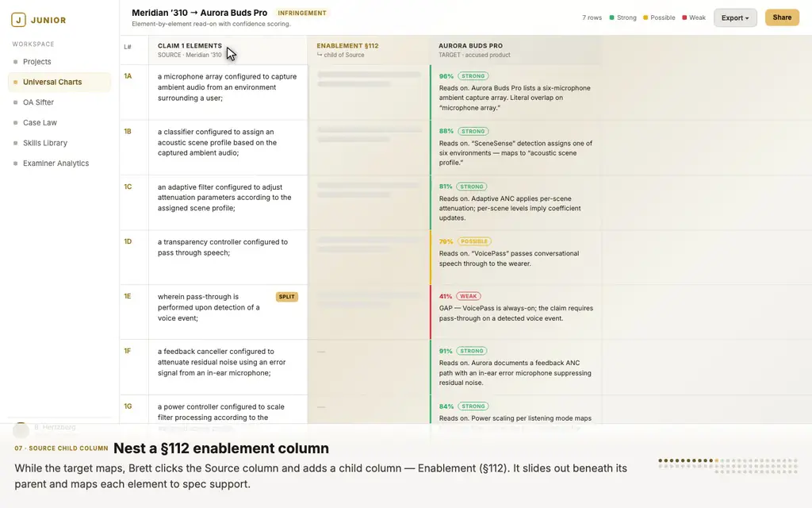The height and width of the screenshot is (508, 812).
Task: Click row label 1F
Action: (x=128, y=352)
